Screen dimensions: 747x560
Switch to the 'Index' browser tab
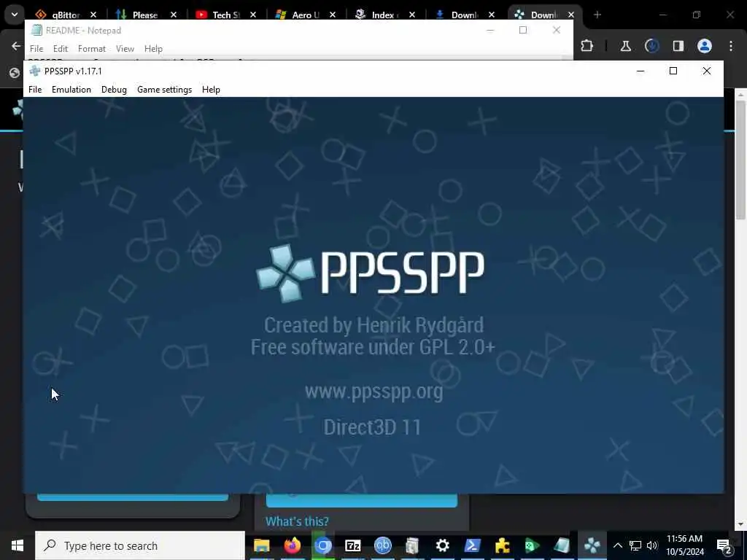pos(381,15)
